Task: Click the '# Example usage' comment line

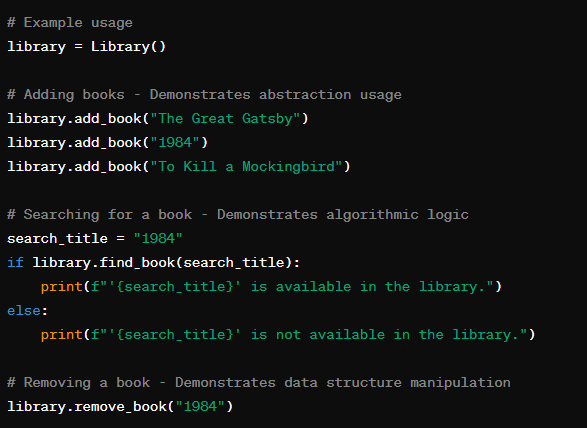Action: pyautogui.click(x=70, y=23)
